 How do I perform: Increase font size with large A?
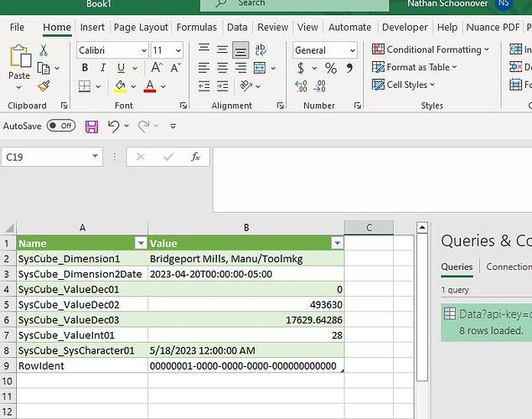157,68
